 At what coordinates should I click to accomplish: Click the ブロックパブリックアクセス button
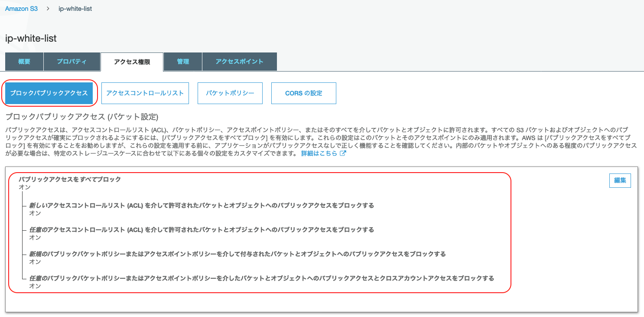(49, 93)
